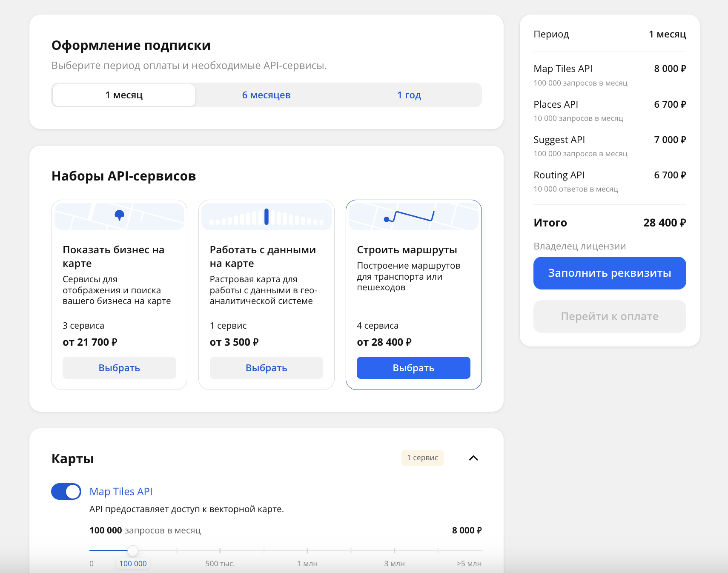Image resolution: width=728 pixels, height=573 pixels.
Task: Click the 1 сервис badge in Карты
Action: click(422, 458)
